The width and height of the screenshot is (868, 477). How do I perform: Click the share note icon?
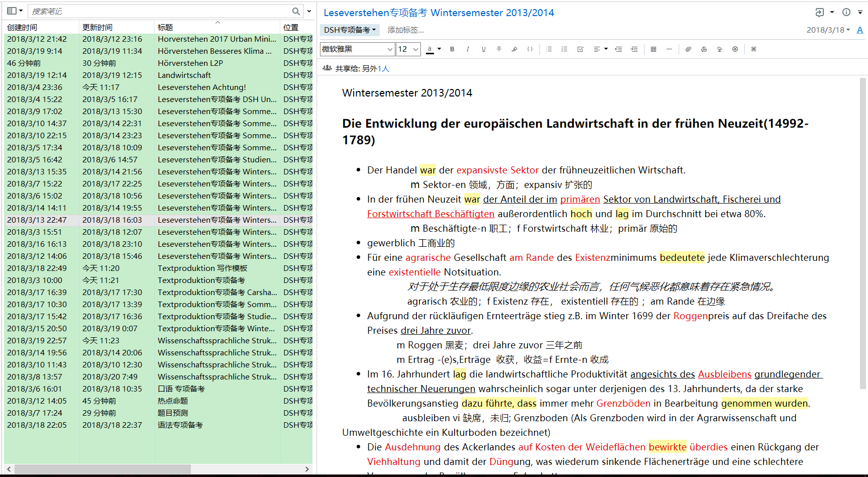(820, 12)
